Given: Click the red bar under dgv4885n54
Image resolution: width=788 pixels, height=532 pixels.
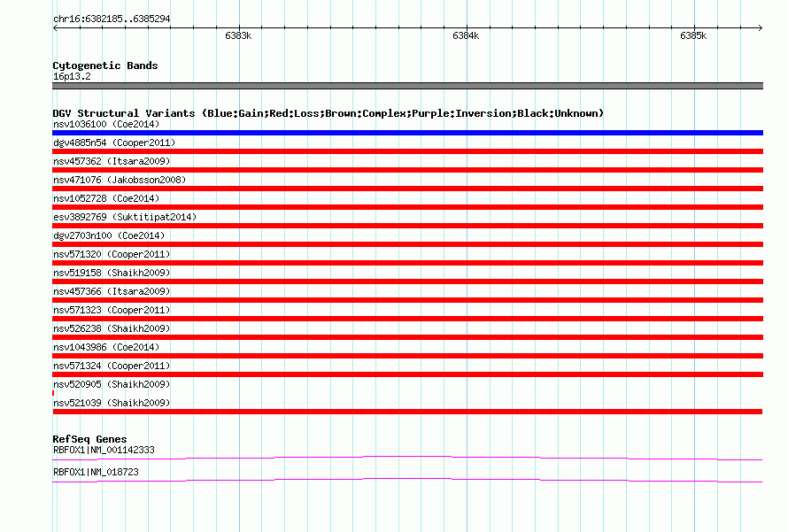Looking at the screenshot, I should [407, 151].
